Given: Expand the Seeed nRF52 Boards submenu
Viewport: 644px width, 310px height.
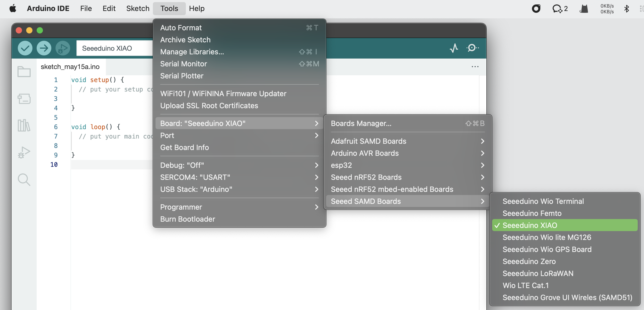Looking at the screenshot, I should [408, 177].
